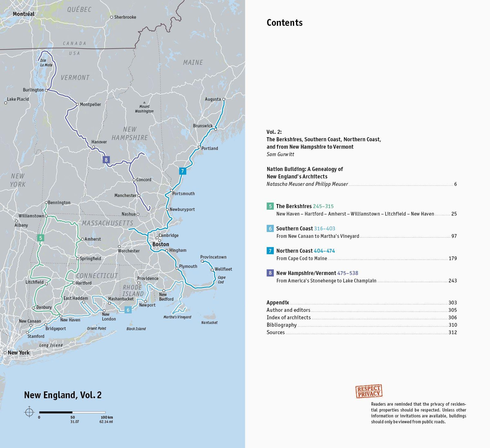
Task: Select the Index of architects entry
Action: pyautogui.click(x=288, y=318)
